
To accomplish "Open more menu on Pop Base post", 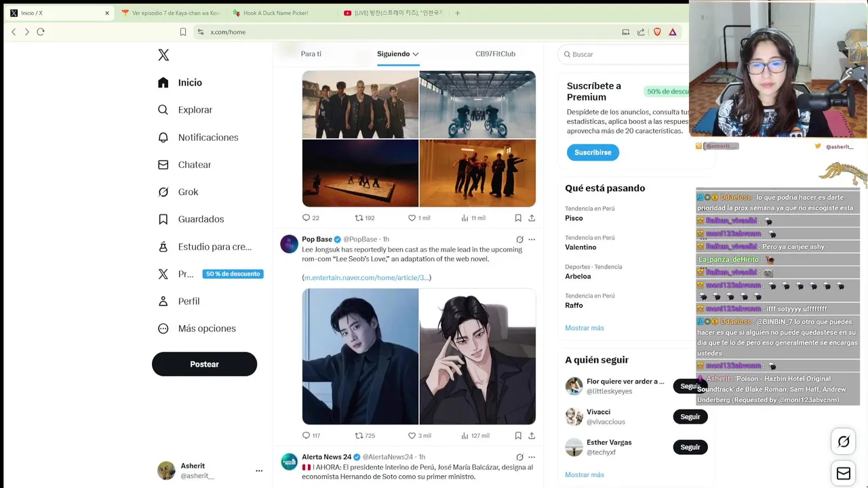I will tap(532, 239).
